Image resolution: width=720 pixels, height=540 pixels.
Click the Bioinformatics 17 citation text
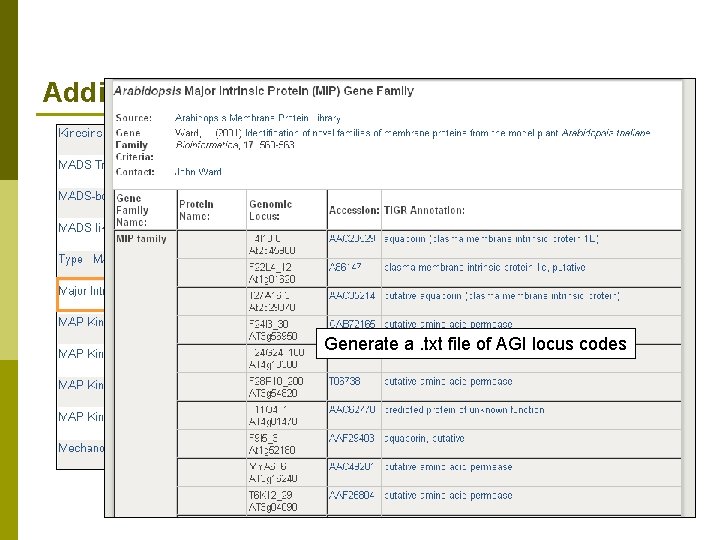(235, 145)
